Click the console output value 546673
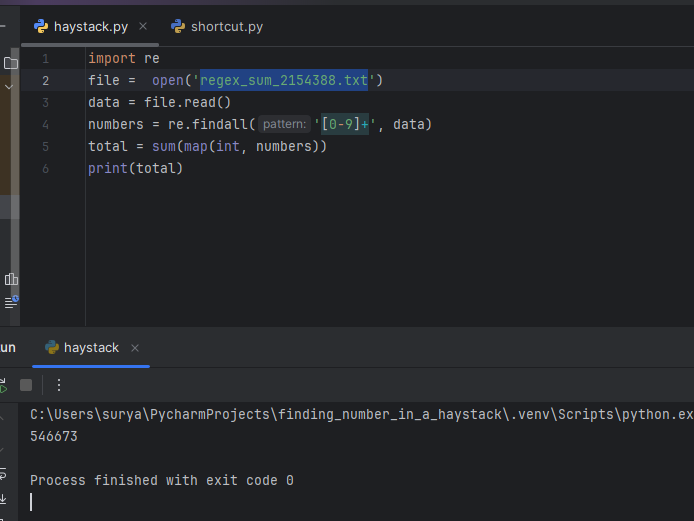 point(54,436)
